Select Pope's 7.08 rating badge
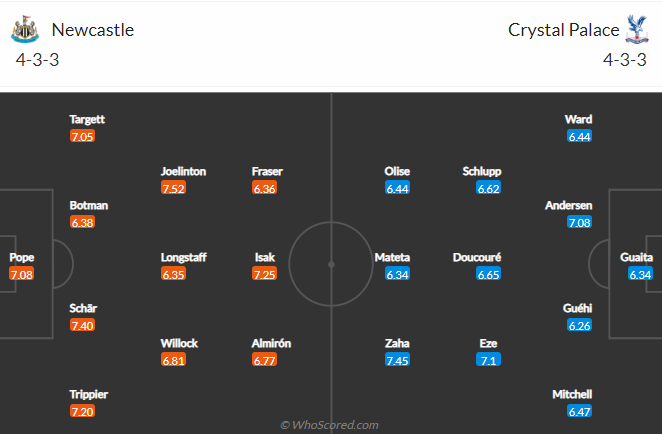 (x=21, y=274)
